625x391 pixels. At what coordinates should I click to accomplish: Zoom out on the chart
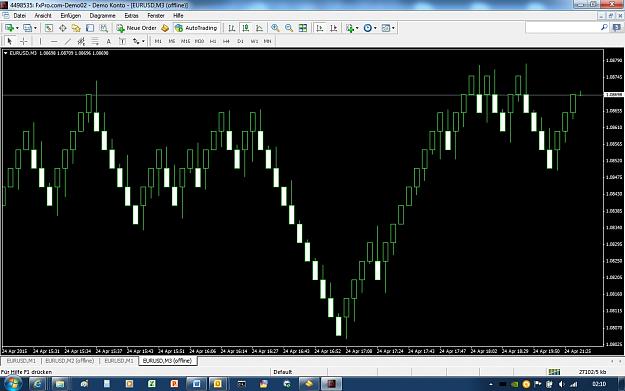pyautogui.click(x=289, y=28)
